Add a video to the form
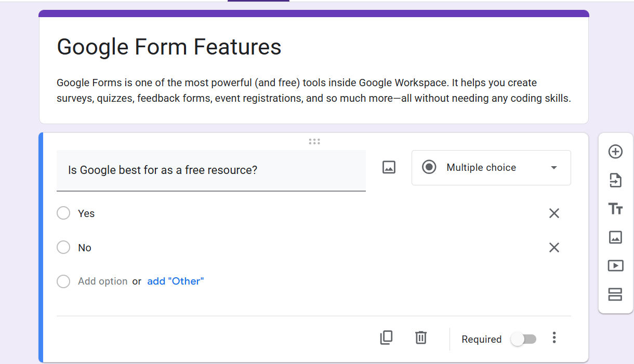Image resolution: width=634 pixels, height=364 pixels. click(615, 265)
